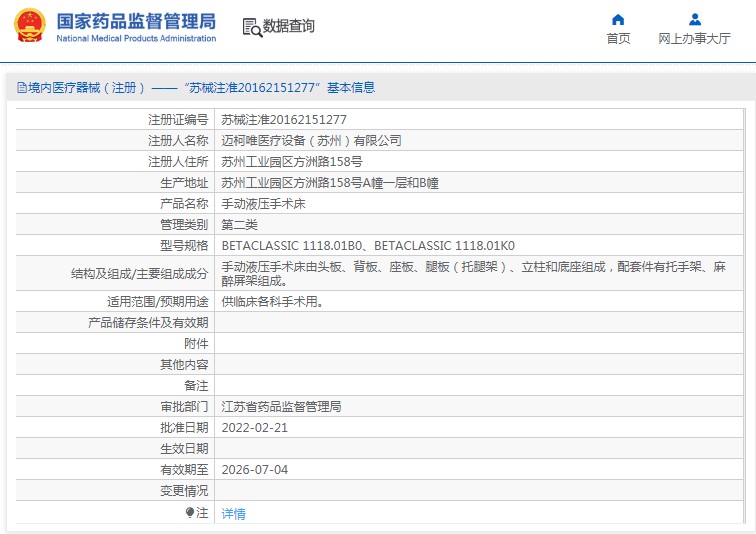Screen dimensions: 756x534
Task: Select intended use 供临床各科手术用。
Action: point(272,302)
